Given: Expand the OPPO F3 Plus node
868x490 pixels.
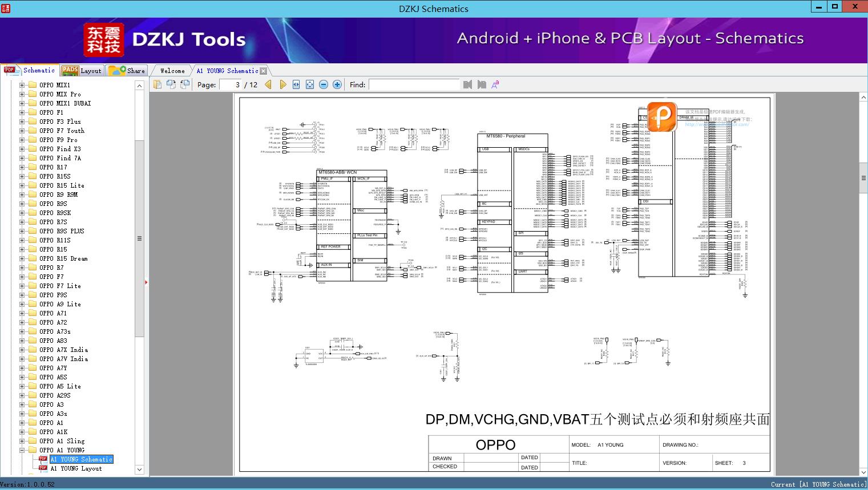Looking at the screenshot, I should [x=22, y=122].
